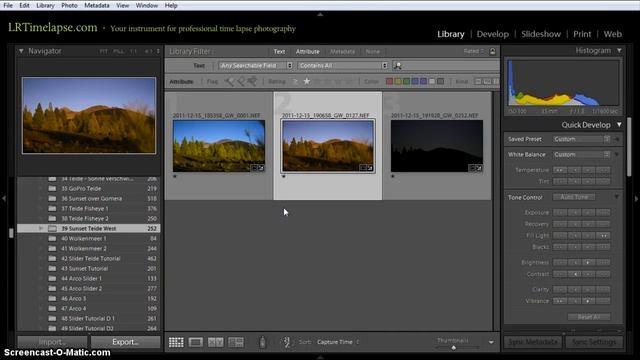
Task: Expand 39 Sunset Teide West folder
Action: point(41,229)
